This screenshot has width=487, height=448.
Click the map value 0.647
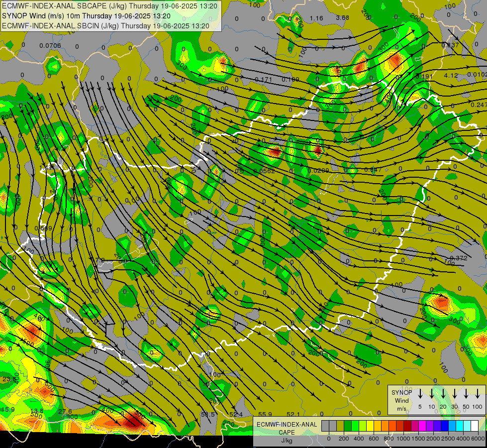tap(373, 169)
